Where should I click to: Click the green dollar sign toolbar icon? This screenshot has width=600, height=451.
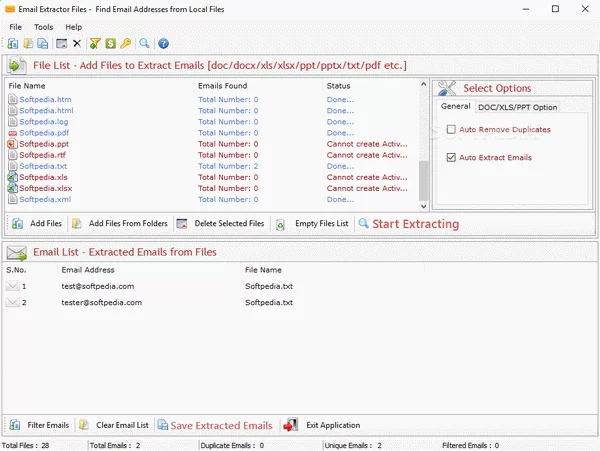[x=110, y=44]
